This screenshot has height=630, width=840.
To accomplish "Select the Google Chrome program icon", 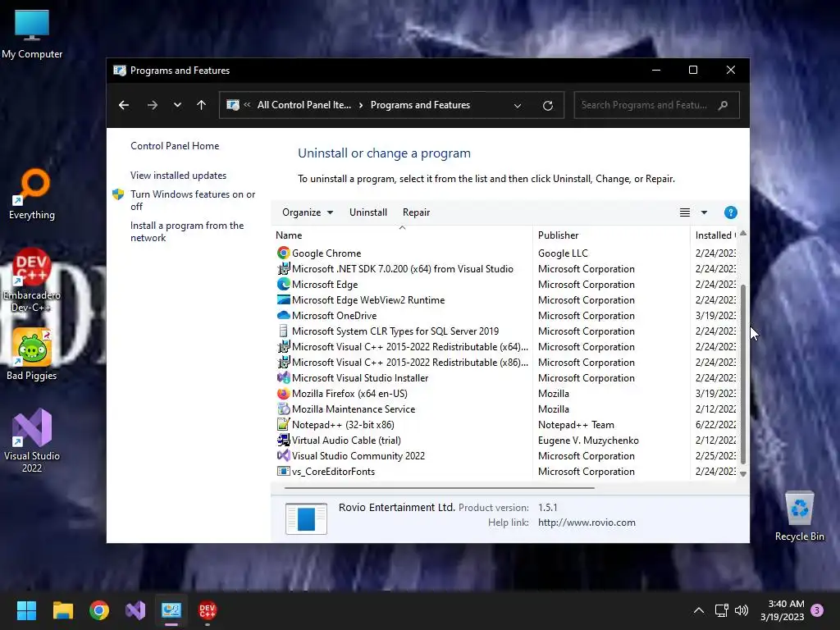I will (283, 253).
